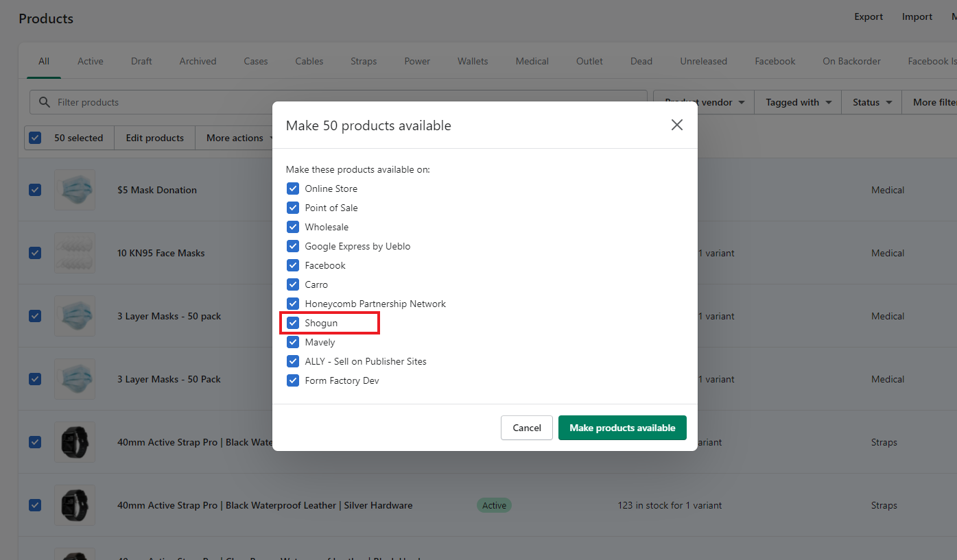Image resolution: width=957 pixels, height=560 pixels.
Task: Uncheck the Online Store checkbox
Action: coord(293,188)
